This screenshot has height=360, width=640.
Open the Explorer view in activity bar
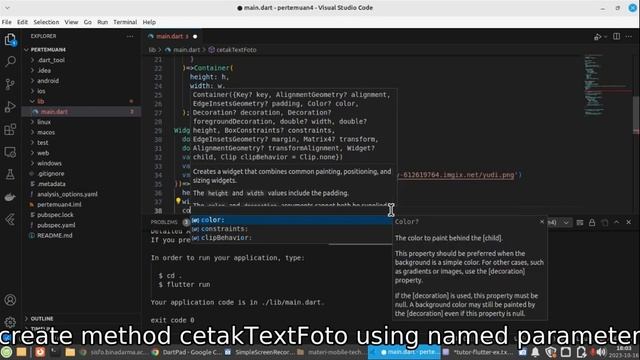(10, 40)
